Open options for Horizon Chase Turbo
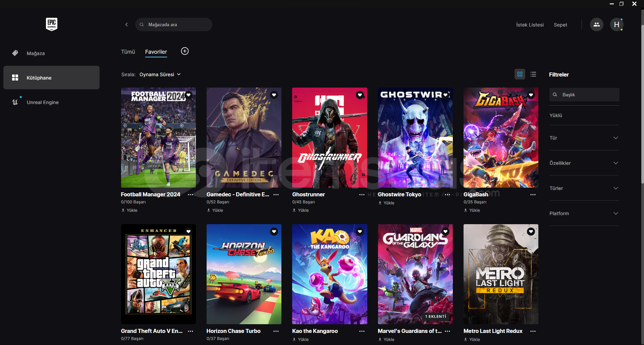This screenshot has height=345, width=644. pos(276,331)
